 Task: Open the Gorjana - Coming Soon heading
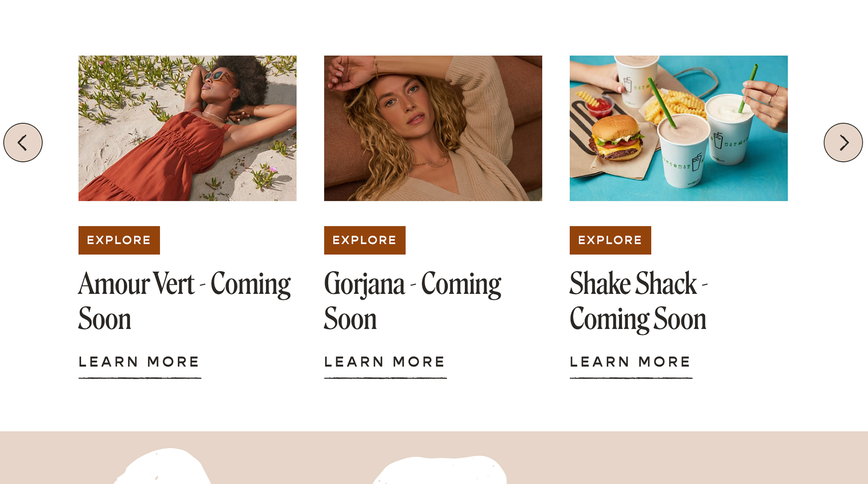[413, 301]
